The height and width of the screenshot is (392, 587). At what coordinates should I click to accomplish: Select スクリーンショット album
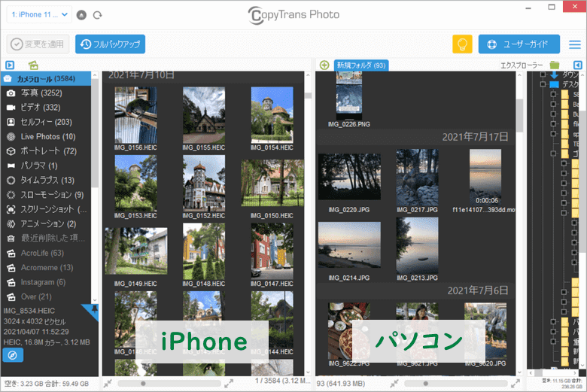pos(46,209)
